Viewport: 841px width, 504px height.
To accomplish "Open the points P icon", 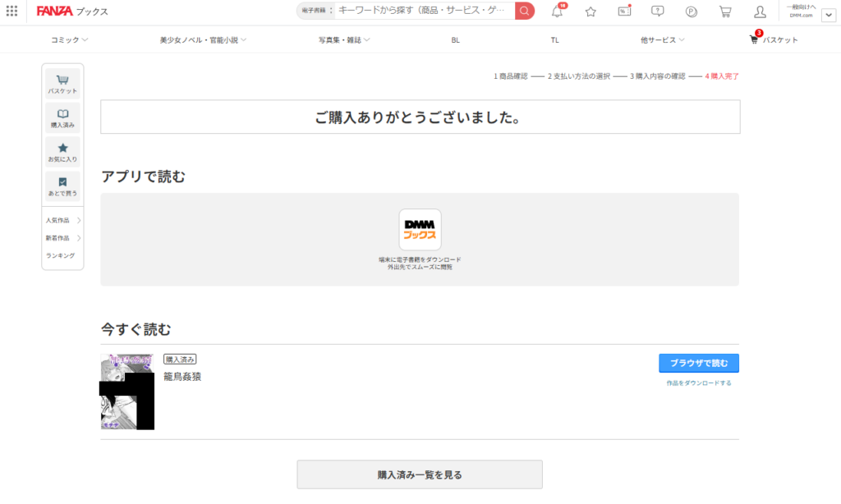I will 692,11.
